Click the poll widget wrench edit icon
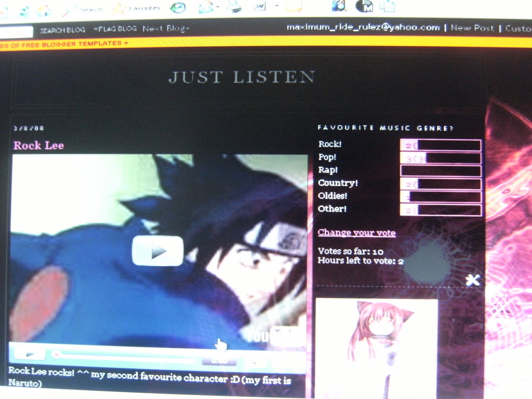Image resolution: width=532 pixels, height=399 pixels. click(472, 280)
